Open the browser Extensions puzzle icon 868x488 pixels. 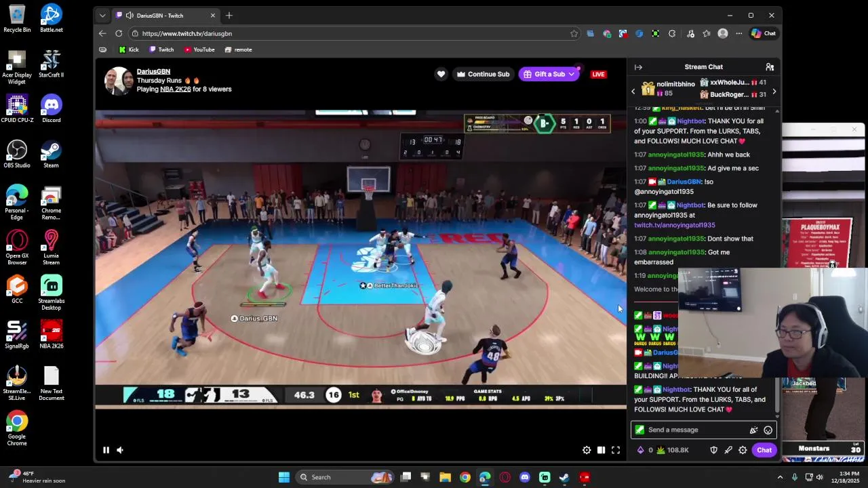[x=672, y=33]
